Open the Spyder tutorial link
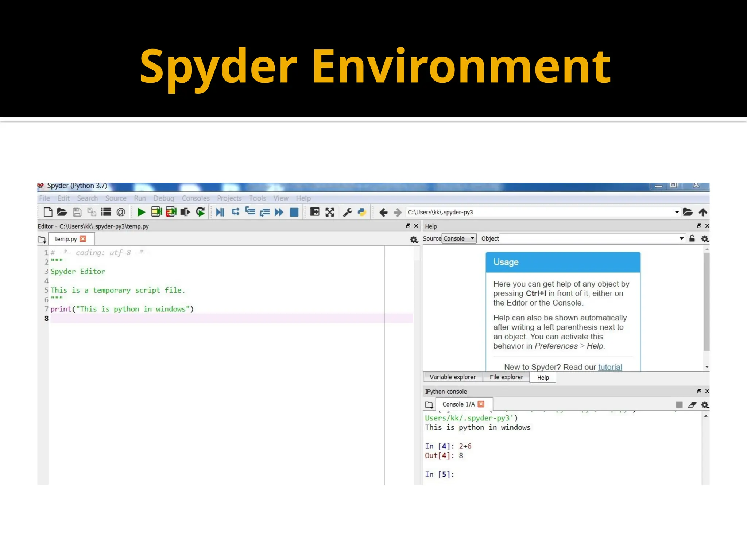The height and width of the screenshot is (560, 747). (x=610, y=367)
